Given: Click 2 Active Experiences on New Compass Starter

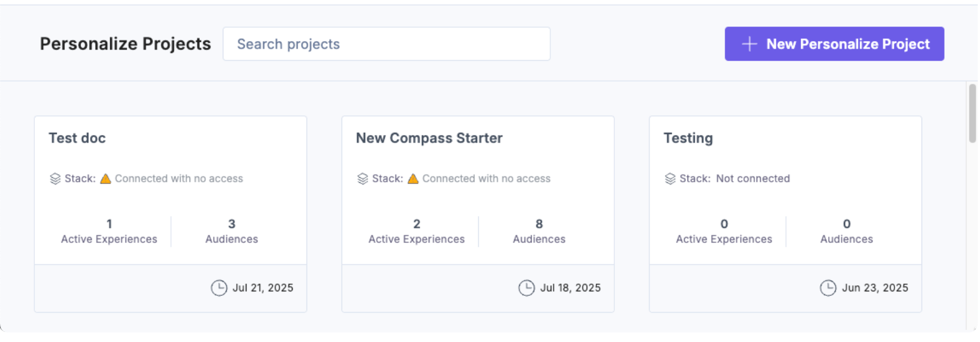Looking at the screenshot, I should (416, 231).
